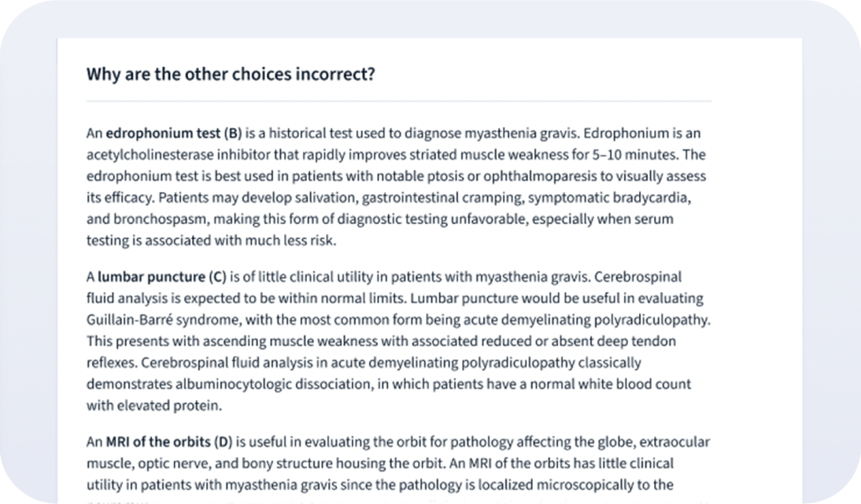This screenshot has width=861, height=504.
Task: Click the horizontal divider line under the heading
Action: coord(399,101)
